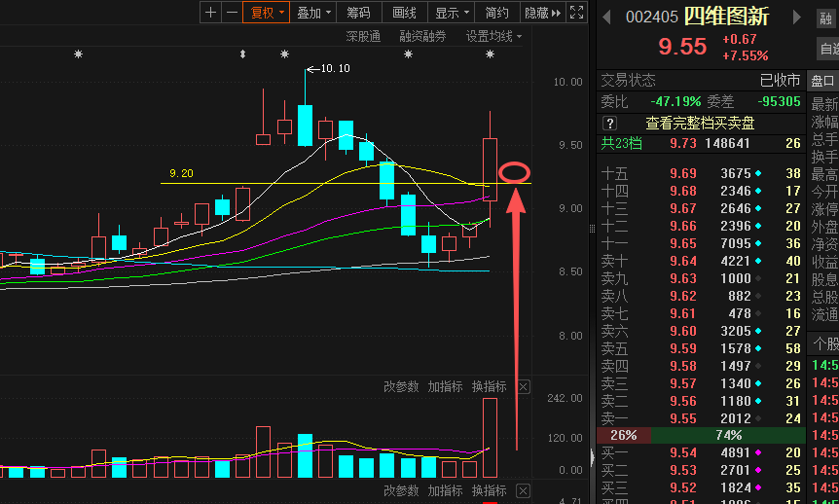Viewport: 839px width, 504px height.
Task: Select the 融资融券 margin trading tab
Action: 422,36
